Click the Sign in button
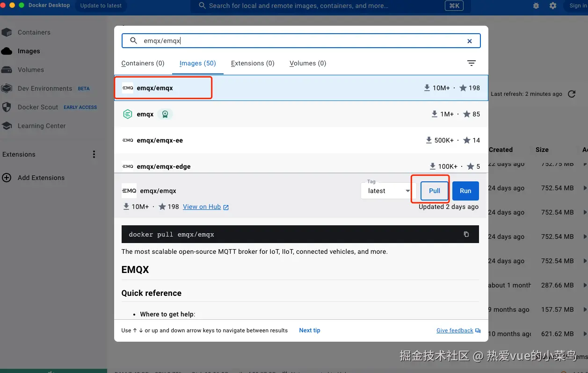Viewport: 588px width, 373px height. click(x=578, y=6)
